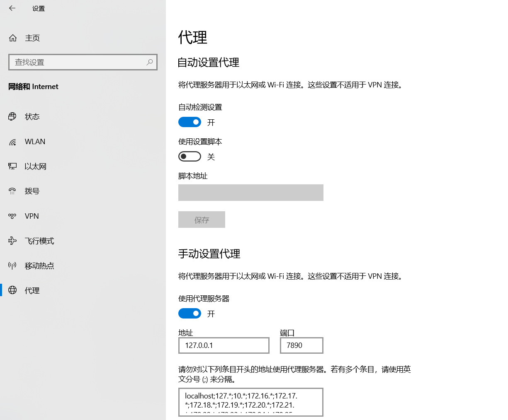Image resolution: width=508 pixels, height=420 pixels.
Task: Enable 使用设置脚本 toggle
Action: [190, 156]
